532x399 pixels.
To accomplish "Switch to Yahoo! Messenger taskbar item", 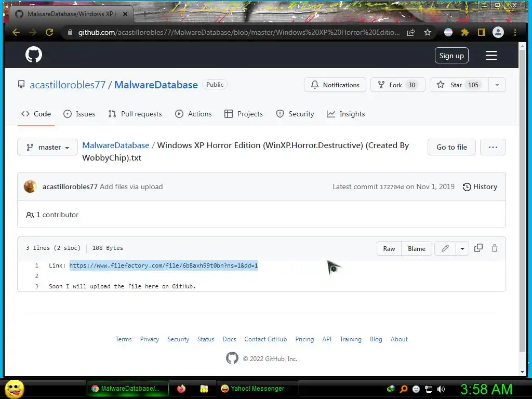I will (x=258, y=389).
